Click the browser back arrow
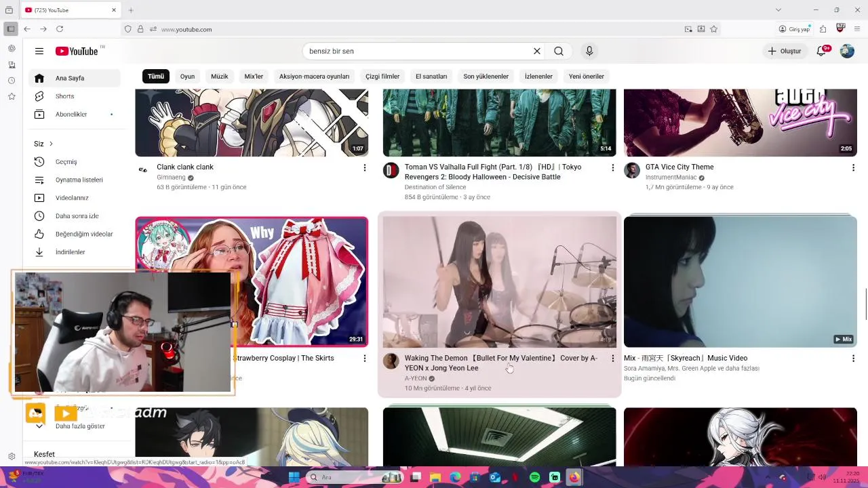The image size is (868, 488). (27, 29)
